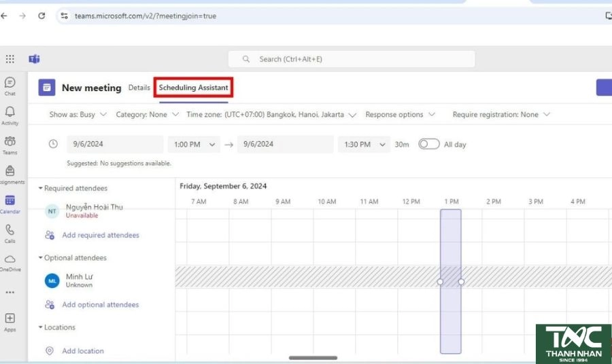Click the start date field 9/6/2024

point(115,144)
